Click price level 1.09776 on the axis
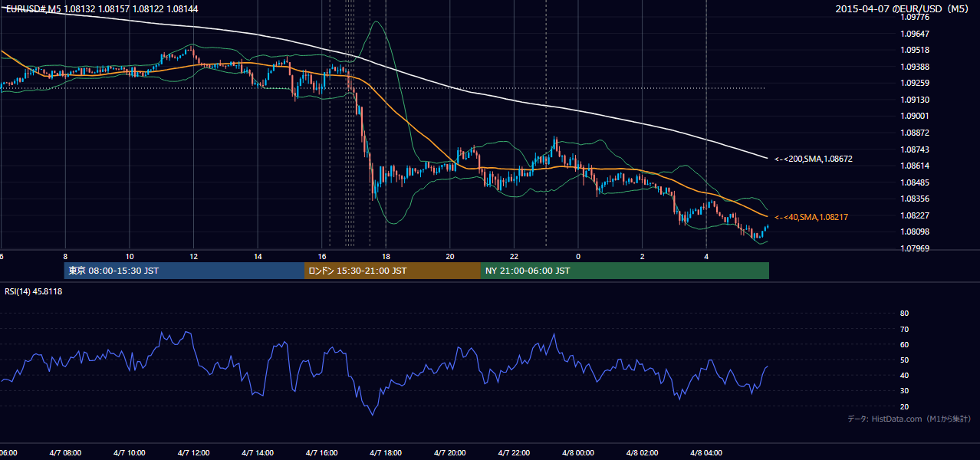The width and height of the screenshot is (980, 460). click(x=914, y=17)
